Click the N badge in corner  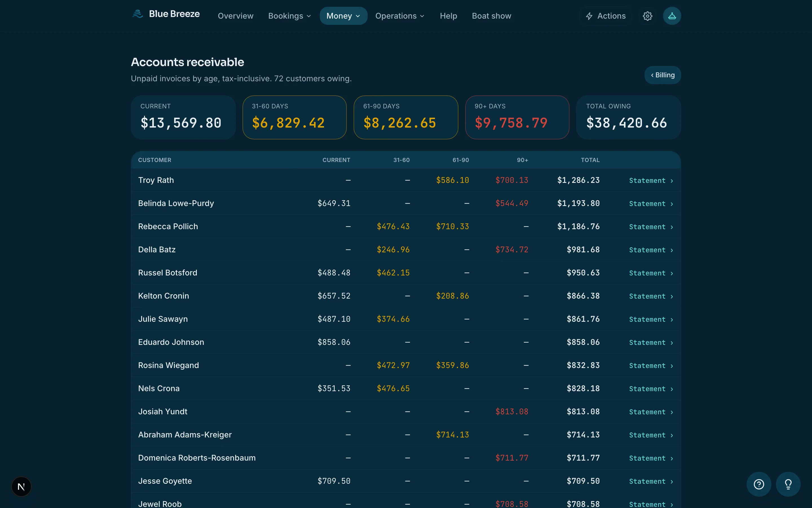[21, 486]
